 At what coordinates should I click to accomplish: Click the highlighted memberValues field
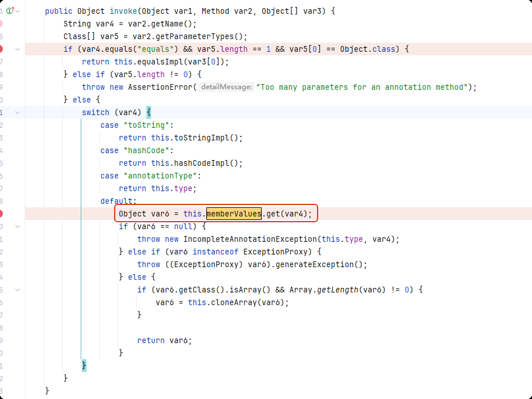point(234,214)
